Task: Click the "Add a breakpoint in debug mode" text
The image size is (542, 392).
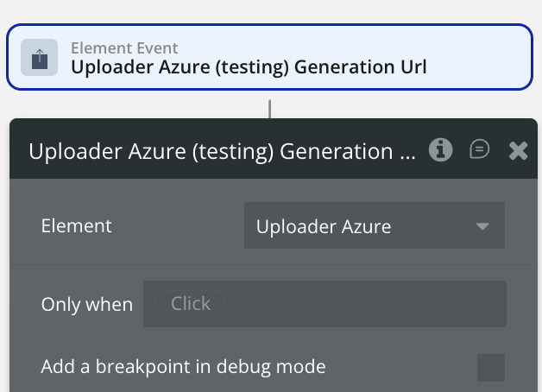Action: pos(183,367)
